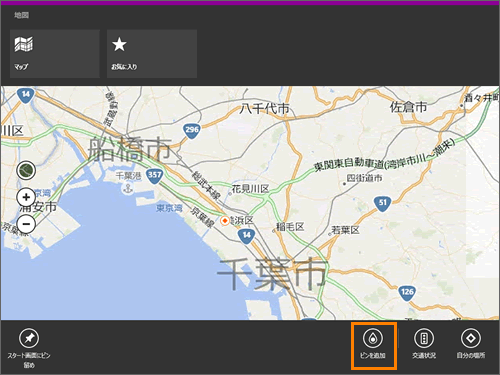Click the 若葉区 map label
This screenshot has height=375, width=500.
345,230
